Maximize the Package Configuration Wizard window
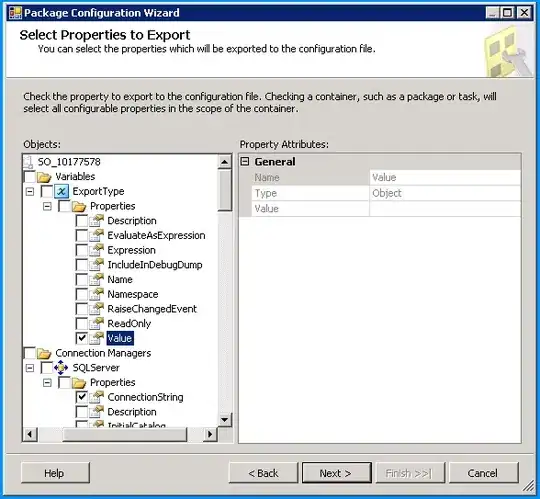 tap(508, 13)
